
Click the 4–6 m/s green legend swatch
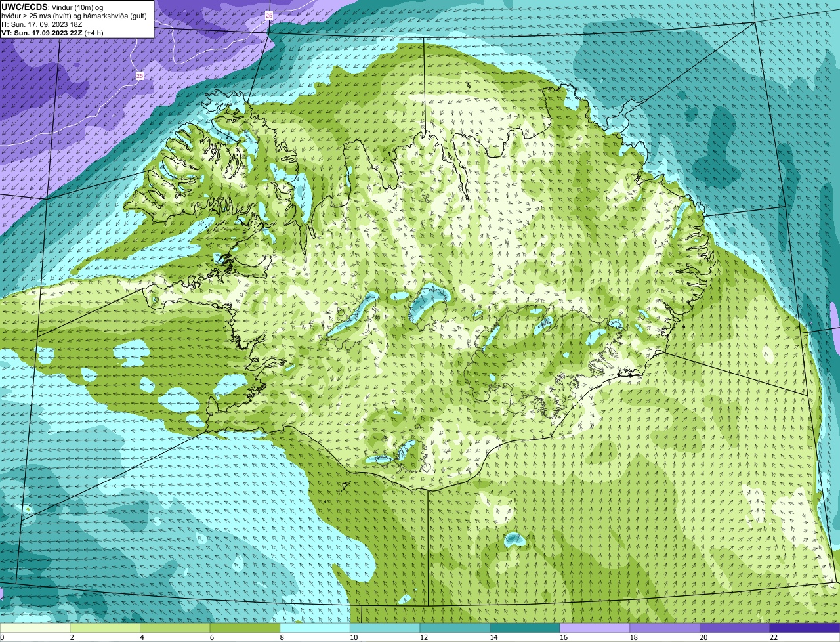click(x=175, y=628)
